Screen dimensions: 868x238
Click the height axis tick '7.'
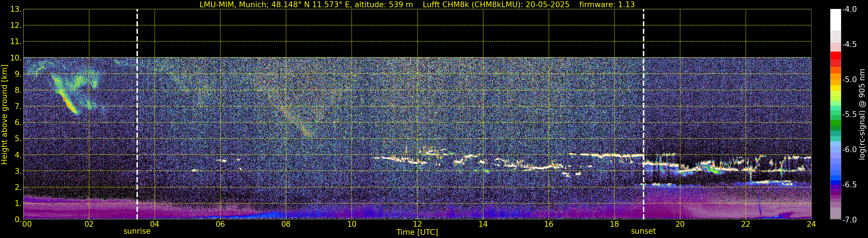tap(18, 107)
